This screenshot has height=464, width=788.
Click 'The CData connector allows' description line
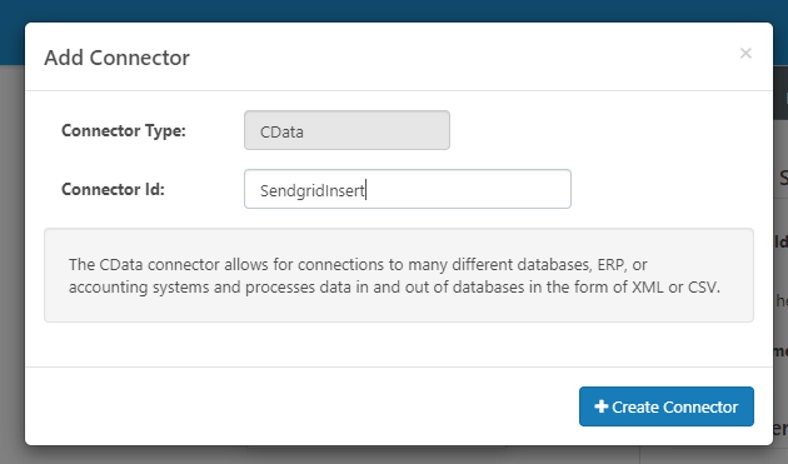click(170, 265)
